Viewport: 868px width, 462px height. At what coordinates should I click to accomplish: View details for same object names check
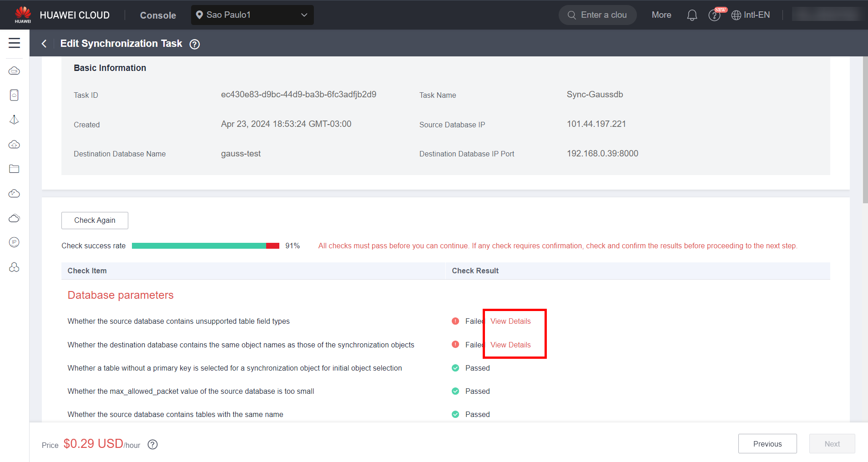coord(510,345)
